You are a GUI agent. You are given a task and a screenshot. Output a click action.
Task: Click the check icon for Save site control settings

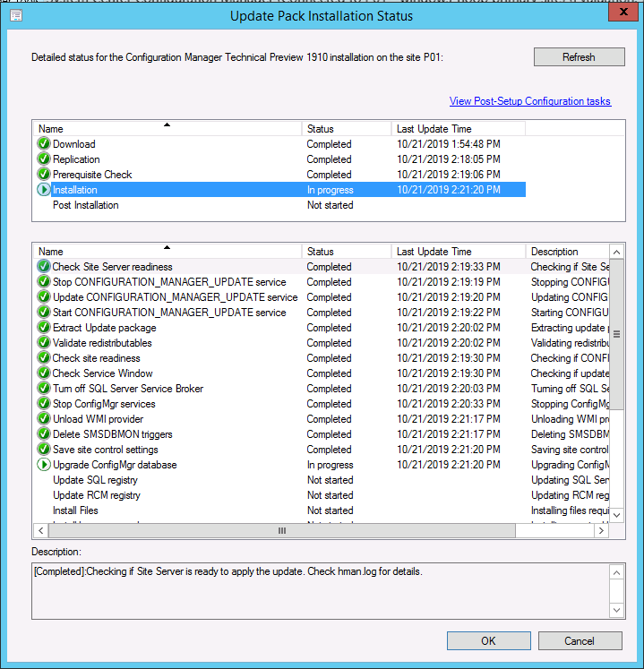(44, 450)
